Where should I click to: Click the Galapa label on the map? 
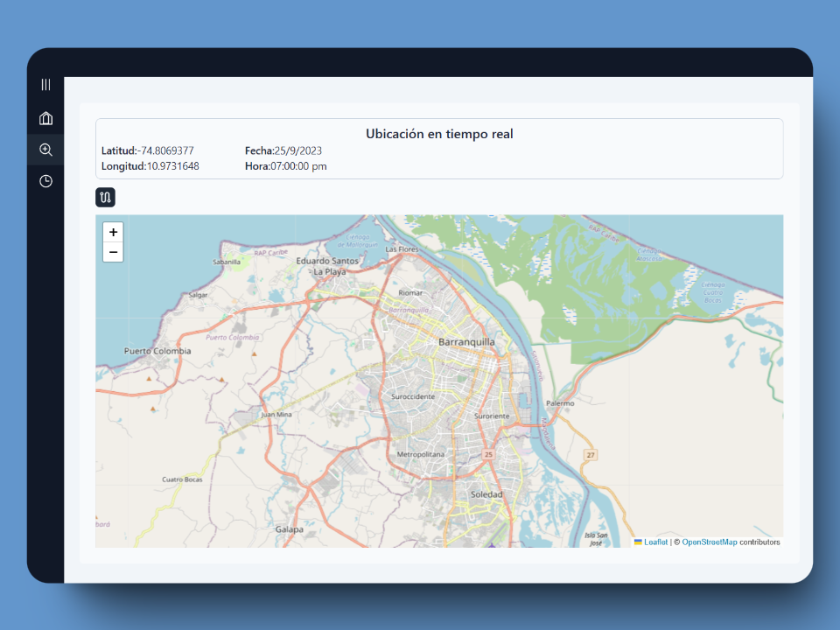289,529
